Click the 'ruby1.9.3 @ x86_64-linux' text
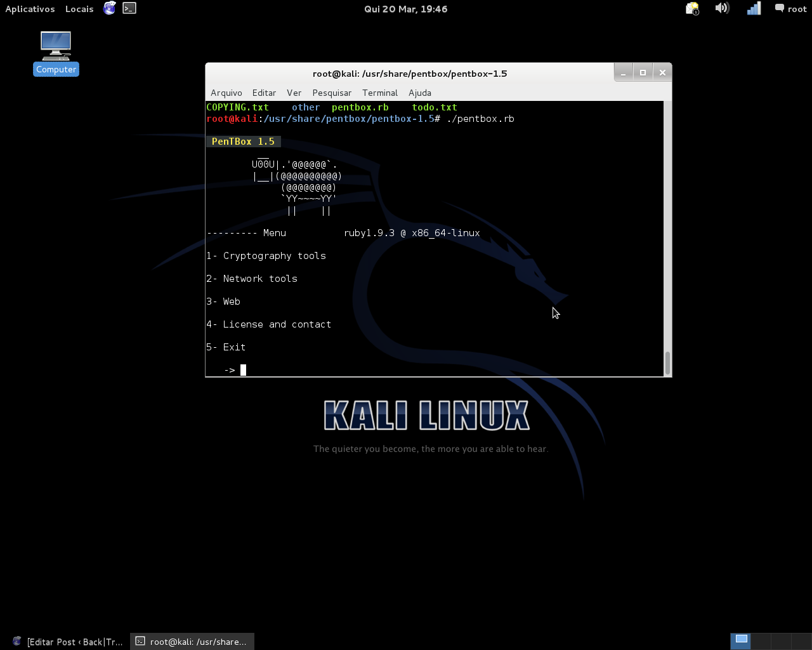This screenshot has width=812, height=650. pos(412,233)
